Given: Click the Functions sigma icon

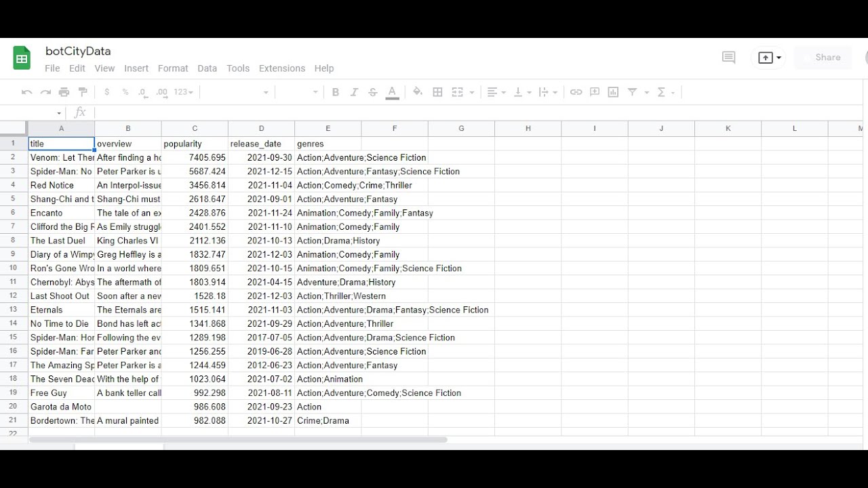Looking at the screenshot, I should [x=662, y=92].
